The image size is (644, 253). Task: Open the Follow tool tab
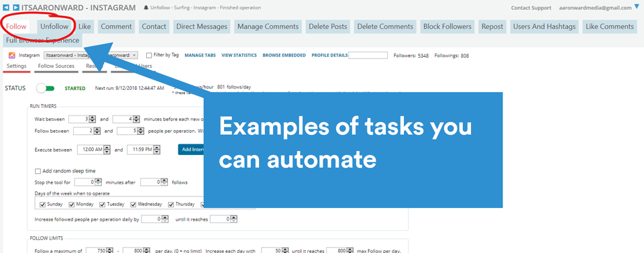click(x=16, y=26)
